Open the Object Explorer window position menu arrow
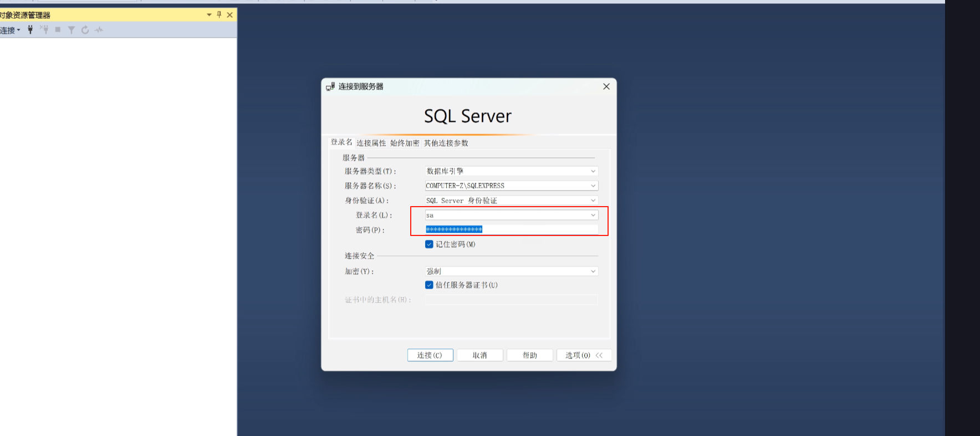 click(209, 15)
